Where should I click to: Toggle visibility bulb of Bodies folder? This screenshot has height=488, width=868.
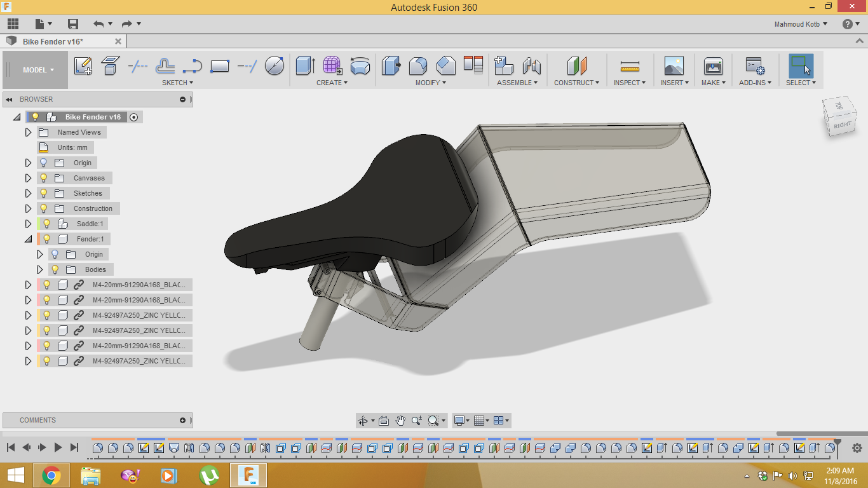click(55, 269)
